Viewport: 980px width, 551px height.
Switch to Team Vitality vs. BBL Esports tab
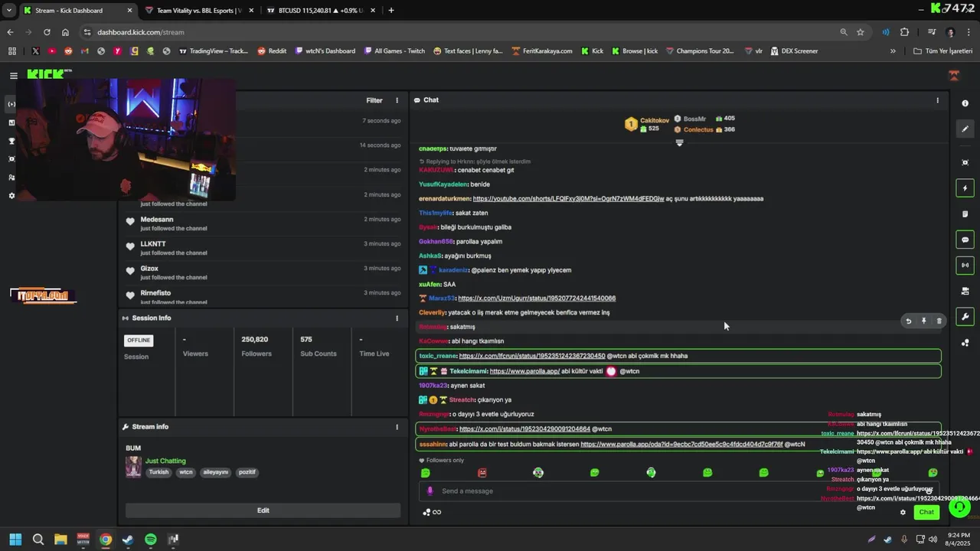(198, 11)
